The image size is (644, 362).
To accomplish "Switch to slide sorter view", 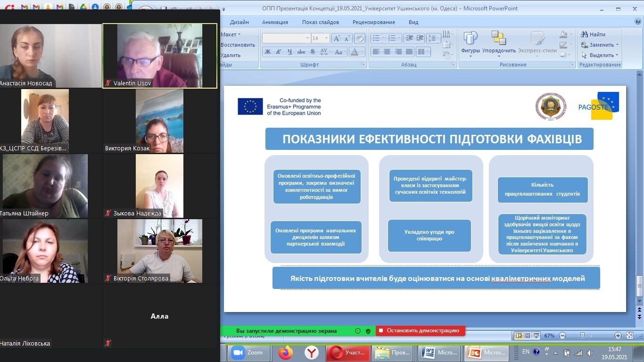I will coord(528,336).
